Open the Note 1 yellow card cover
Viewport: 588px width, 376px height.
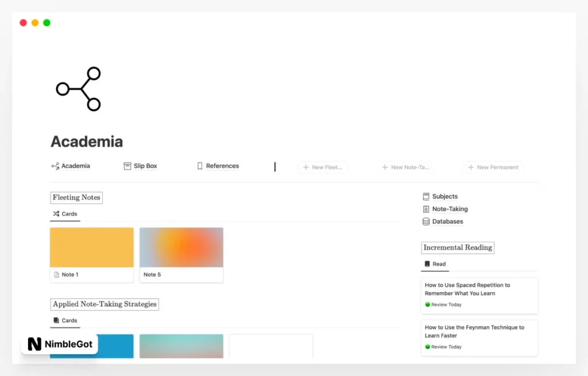click(x=92, y=247)
